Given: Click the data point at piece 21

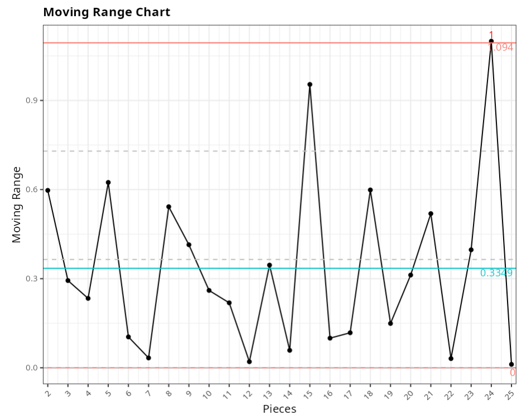Looking at the screenshot, I should 430,214.
